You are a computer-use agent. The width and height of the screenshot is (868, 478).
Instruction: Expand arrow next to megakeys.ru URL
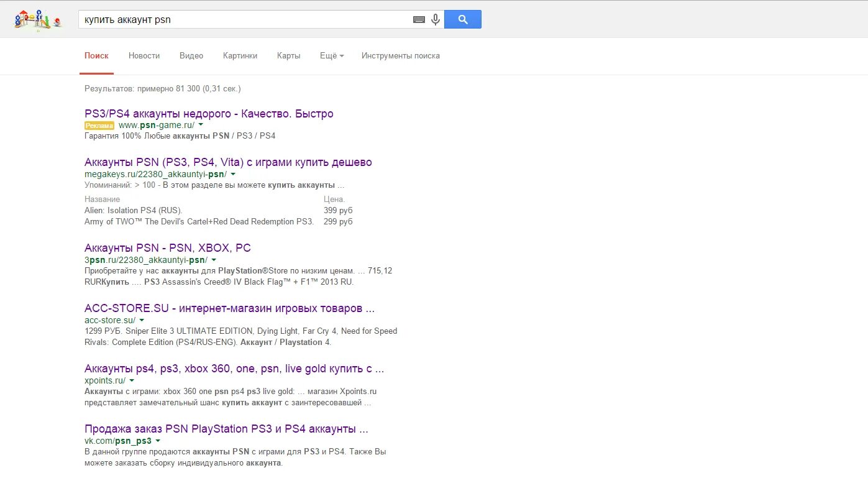click(233, 174)
